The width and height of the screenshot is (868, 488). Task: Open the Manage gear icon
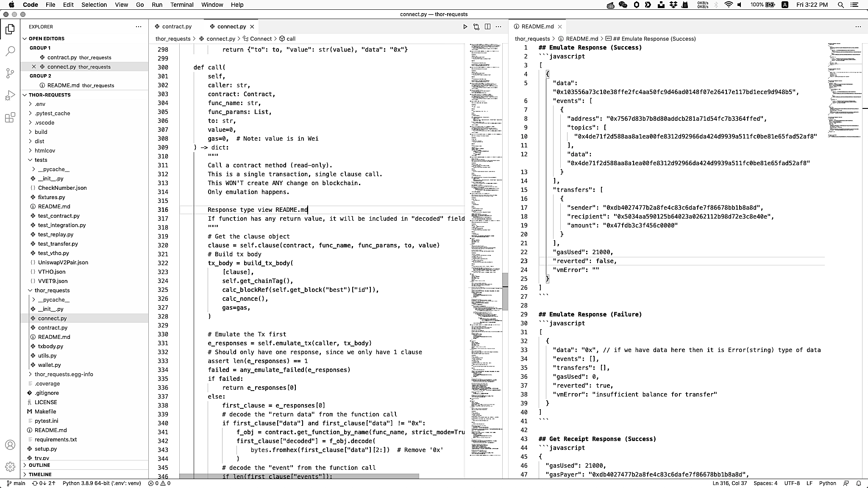(x=10, y=467)
